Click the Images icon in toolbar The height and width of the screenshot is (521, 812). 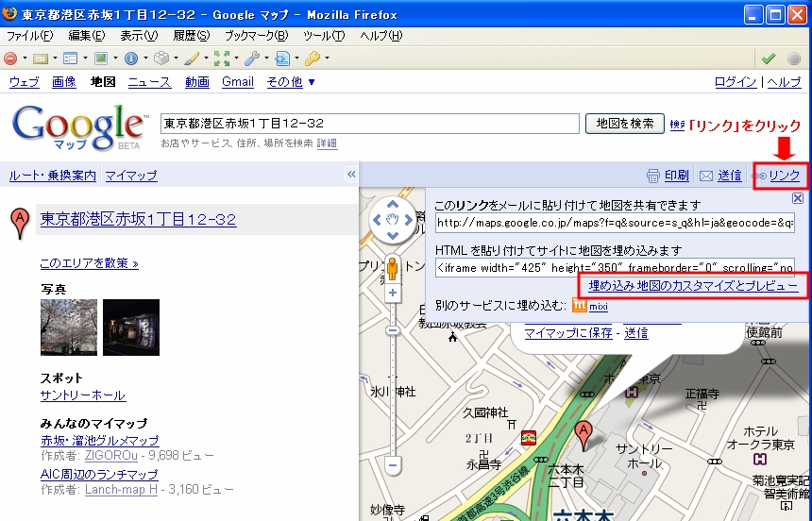coord(101,59)
